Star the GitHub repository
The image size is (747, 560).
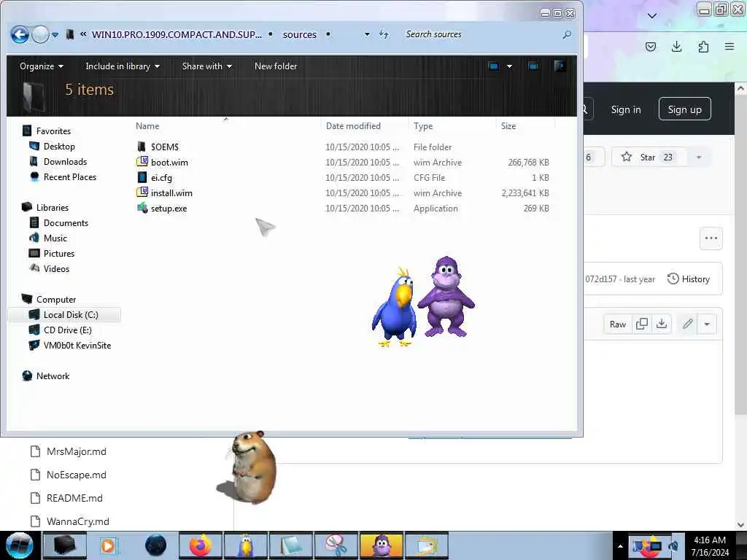(650, 157)
